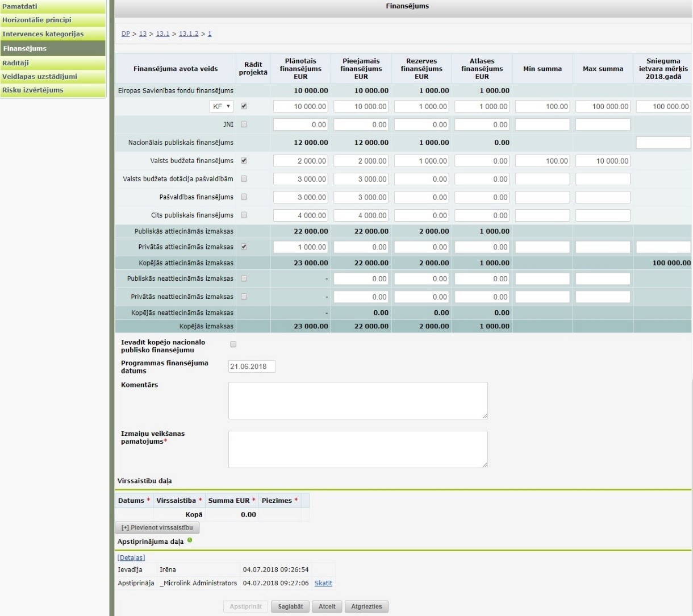This screenshot has height=616, width=693.
Task: Click the Saglabāt button
Action: 290,606
